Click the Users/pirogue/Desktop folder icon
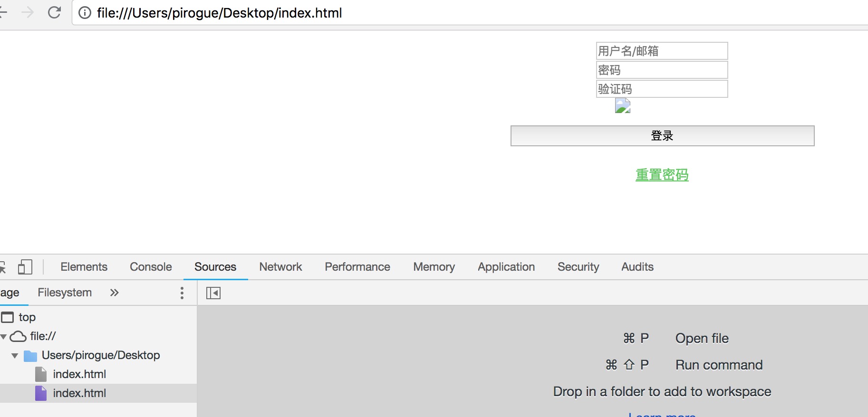Viewport: 868px width, 417px height. 30,356
